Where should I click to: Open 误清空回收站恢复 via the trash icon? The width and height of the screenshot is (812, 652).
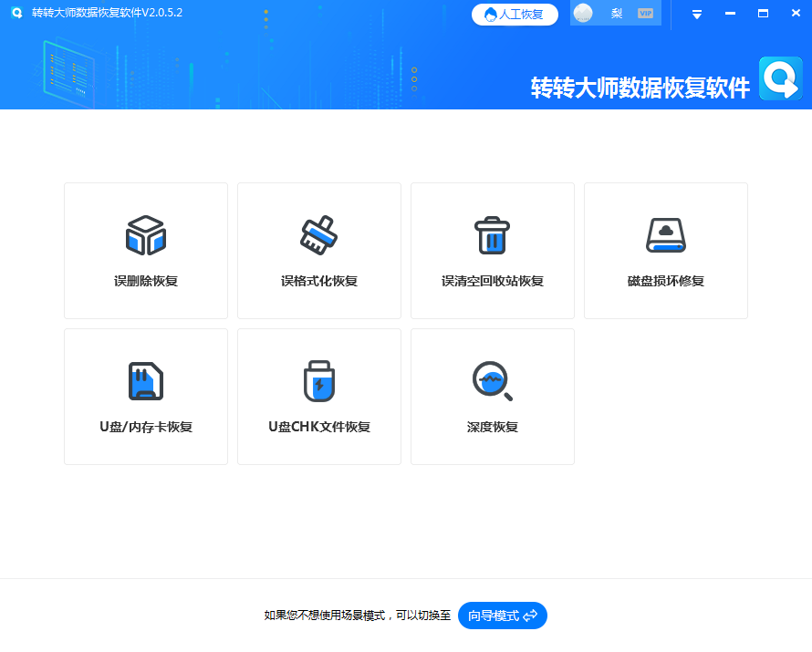coord(492,234)
